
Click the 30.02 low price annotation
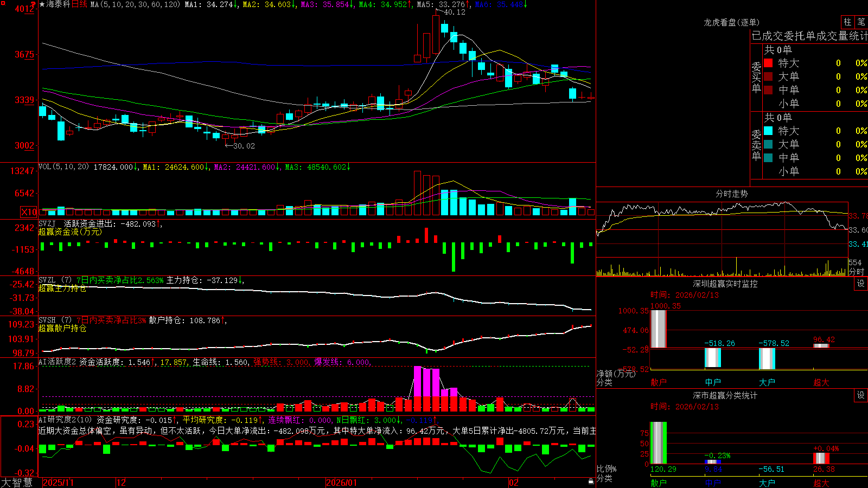[x=244, y=146]
